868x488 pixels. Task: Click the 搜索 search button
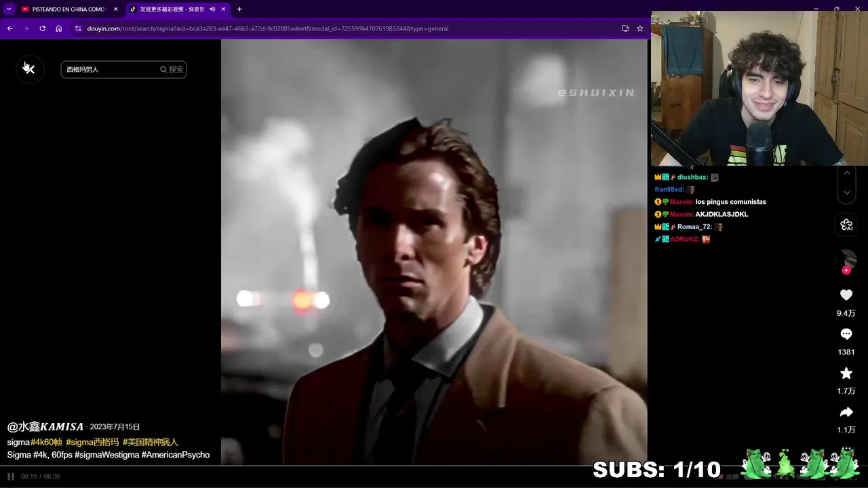(x=172, y=69)
